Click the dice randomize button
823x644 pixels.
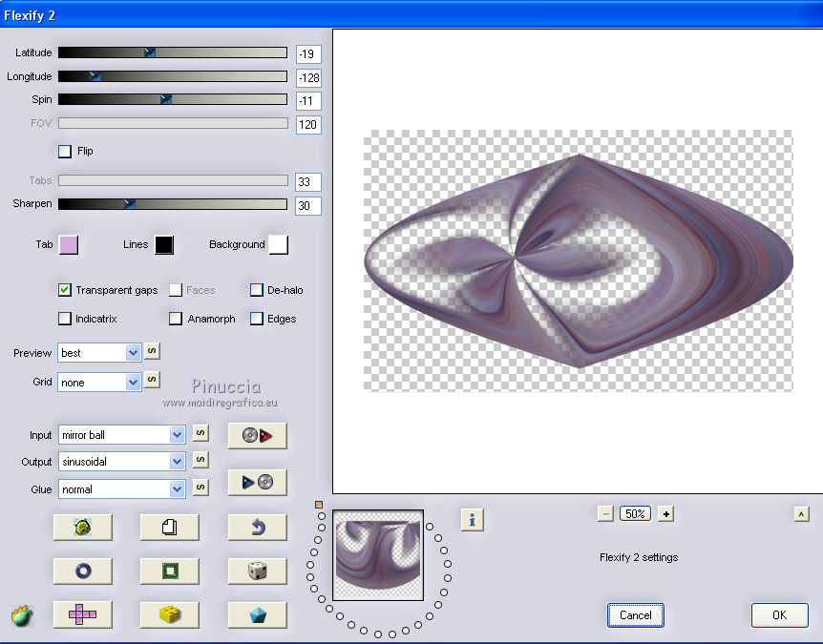[257, 571]
